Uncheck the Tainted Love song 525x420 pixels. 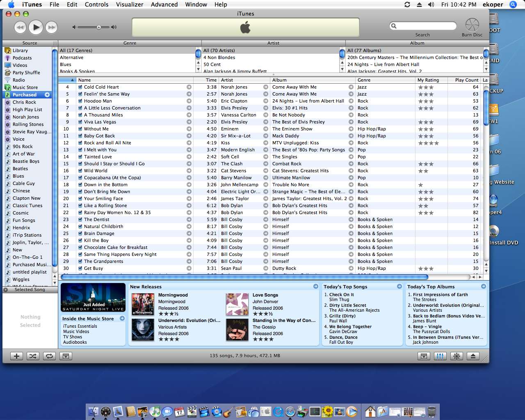80,157
